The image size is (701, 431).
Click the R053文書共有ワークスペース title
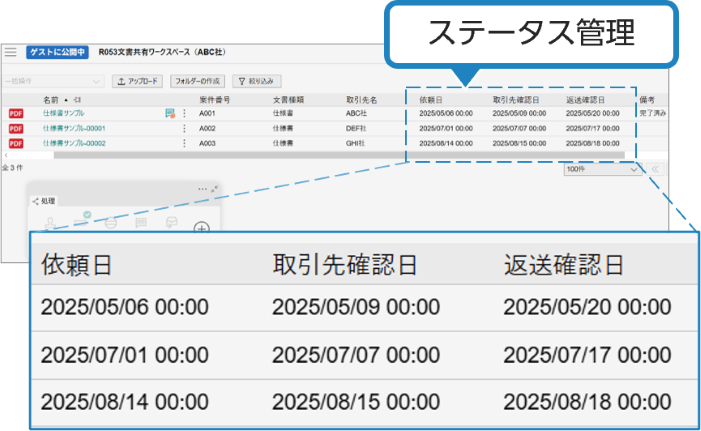click(162, 52)
